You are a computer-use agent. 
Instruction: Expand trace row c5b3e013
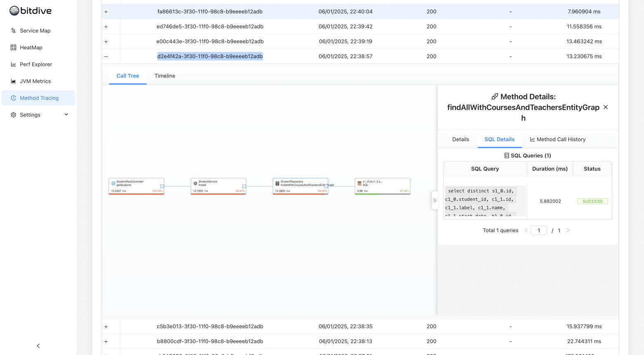click(x=106, y=327)
